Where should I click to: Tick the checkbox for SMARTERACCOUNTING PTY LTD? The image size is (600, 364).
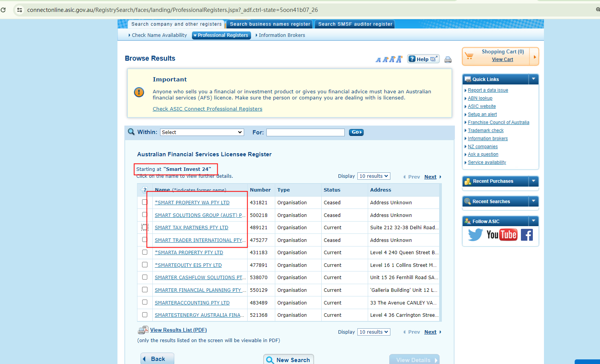145,302
